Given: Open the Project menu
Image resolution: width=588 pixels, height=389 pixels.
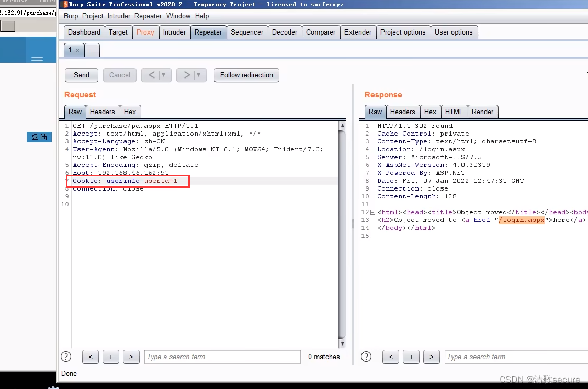Looking at the screenshot, I should [92, 16].
